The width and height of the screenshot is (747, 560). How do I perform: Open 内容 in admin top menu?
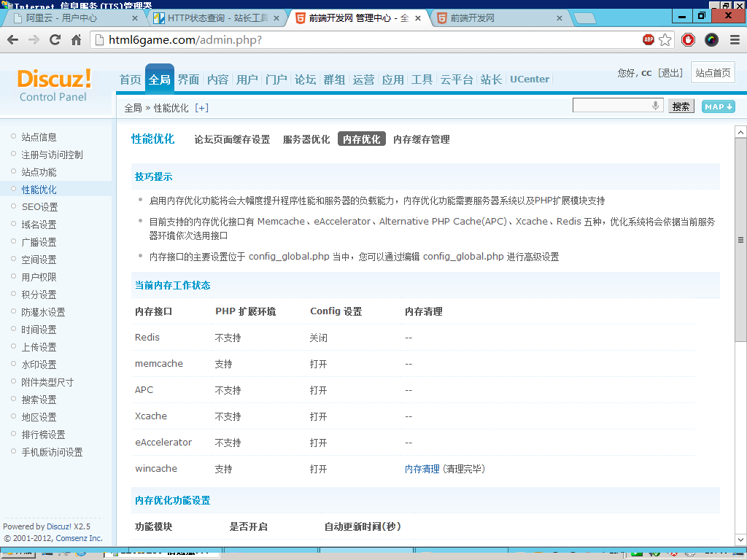click(217, 79)
